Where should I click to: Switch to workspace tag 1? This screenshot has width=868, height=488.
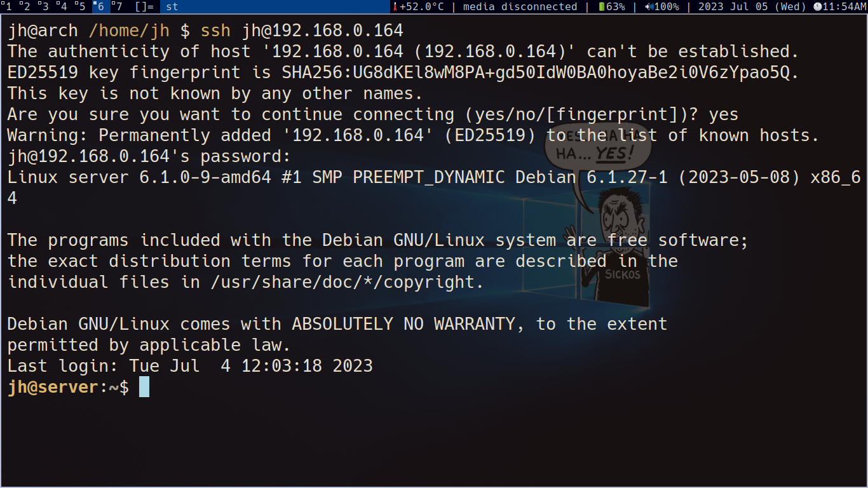click(x=8, y=6)
